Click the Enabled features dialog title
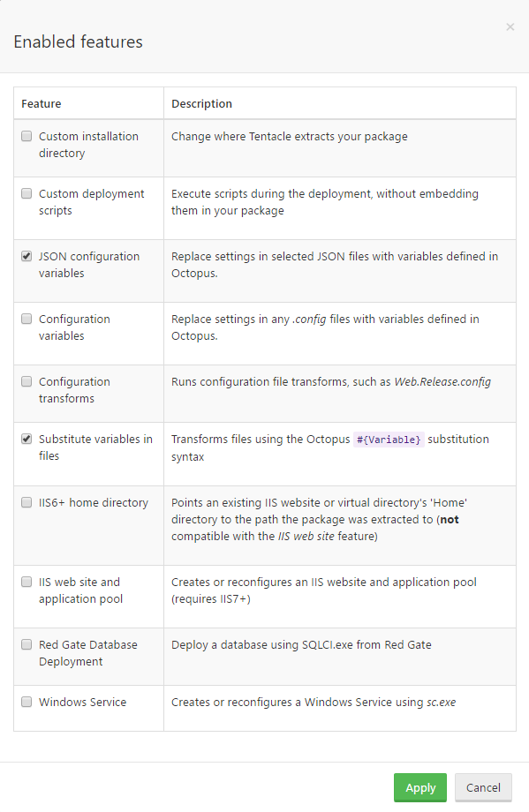529x812 pixels. click(x=77, y=41)
